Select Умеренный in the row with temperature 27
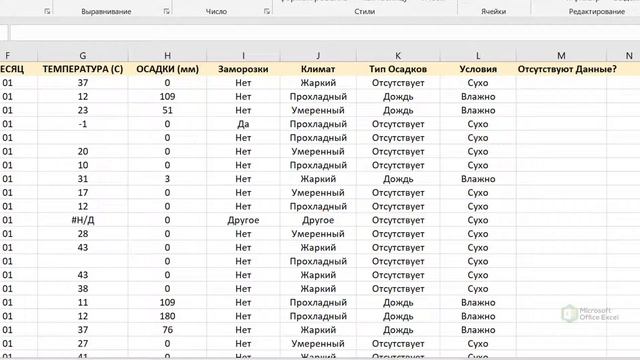 [x=318, y=344]
